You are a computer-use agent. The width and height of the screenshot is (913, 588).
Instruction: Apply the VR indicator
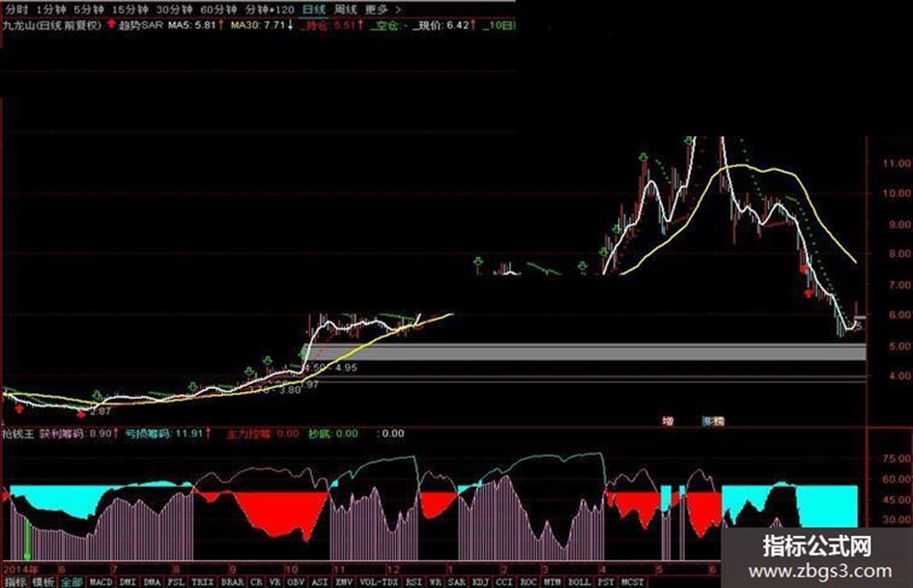(x=274, y=581)
